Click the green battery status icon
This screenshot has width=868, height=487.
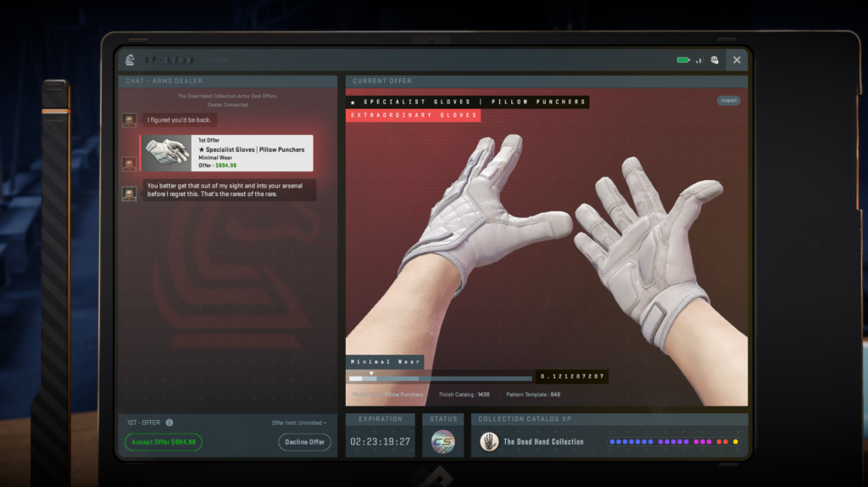[682, 60]
